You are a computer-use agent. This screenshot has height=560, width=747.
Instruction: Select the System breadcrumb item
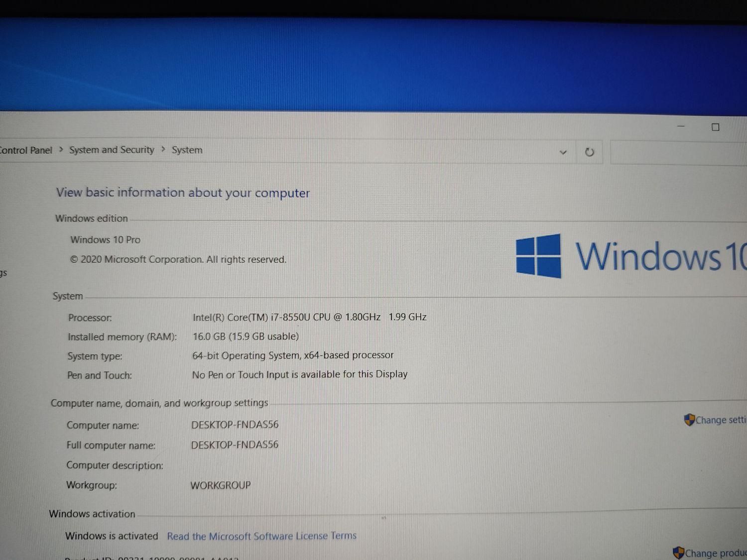[x=187, y=150]
